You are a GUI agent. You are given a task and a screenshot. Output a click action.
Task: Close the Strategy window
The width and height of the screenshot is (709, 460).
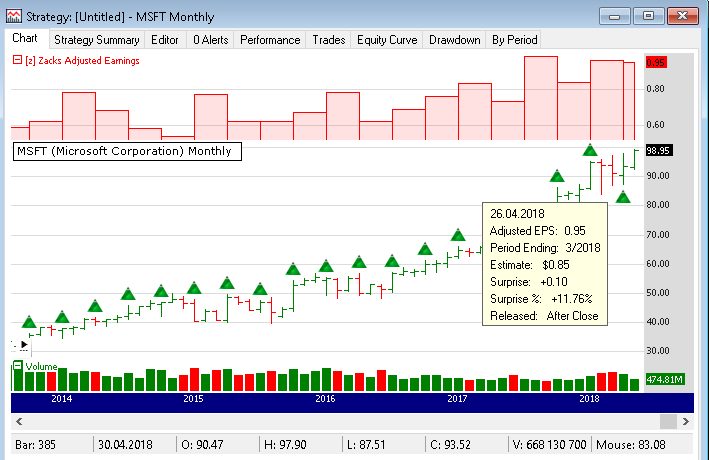click(x=682, y=16)
